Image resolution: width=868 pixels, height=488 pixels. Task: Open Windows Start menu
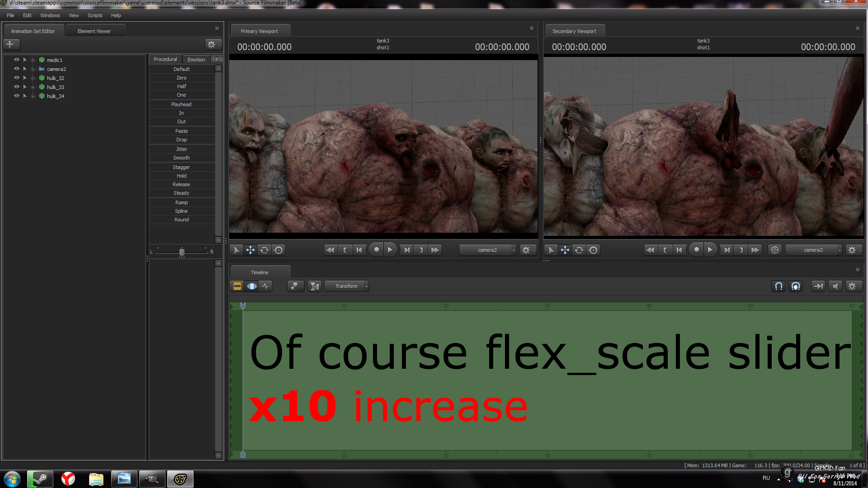[x=12, y=479]
